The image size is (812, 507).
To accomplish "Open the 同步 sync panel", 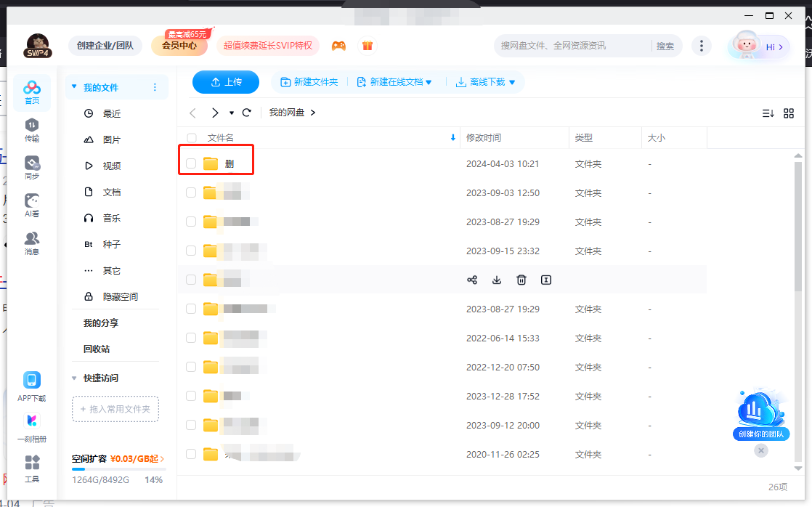I will click(x=31, y=168).
